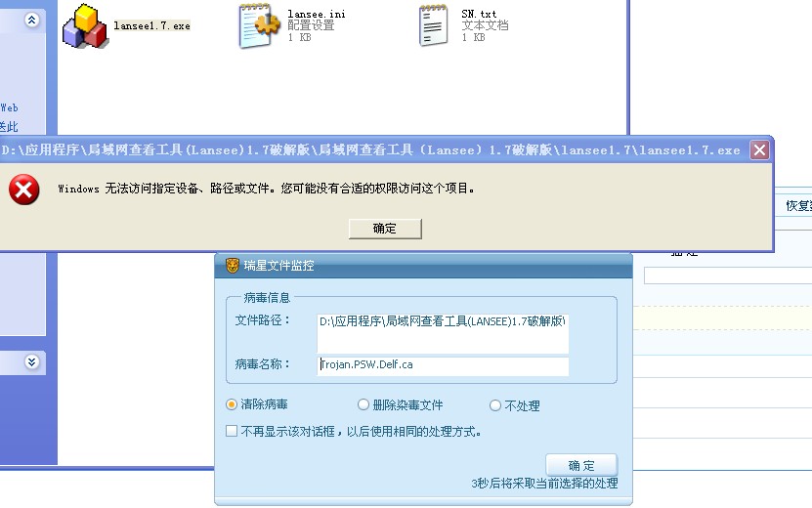This screenshot has height=508, width=812.
Task: Click the empty input field in right window
Action: click(x=728, y=275)
